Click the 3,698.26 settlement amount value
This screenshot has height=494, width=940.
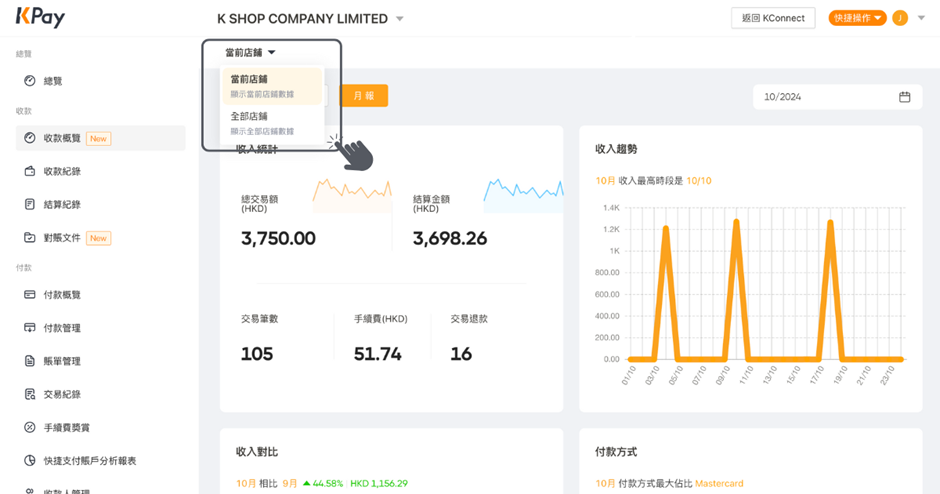[450, 239]
